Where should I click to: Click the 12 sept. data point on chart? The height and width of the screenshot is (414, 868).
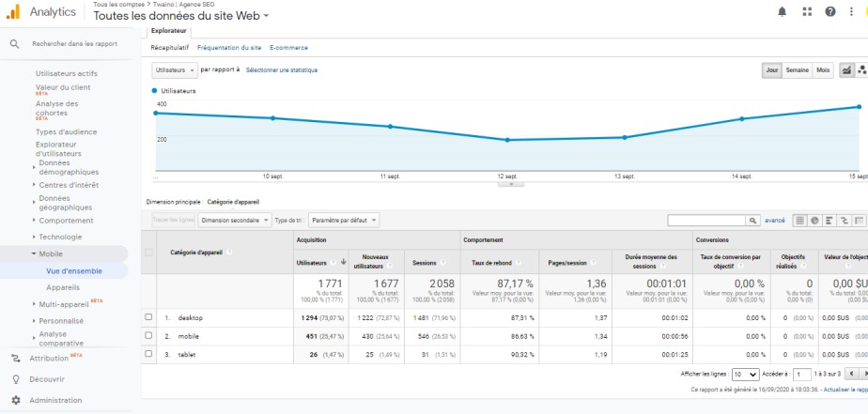(507, 140)
